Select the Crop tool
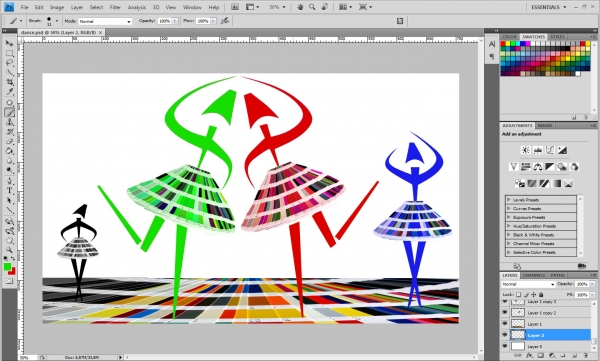 pos(9,82)
